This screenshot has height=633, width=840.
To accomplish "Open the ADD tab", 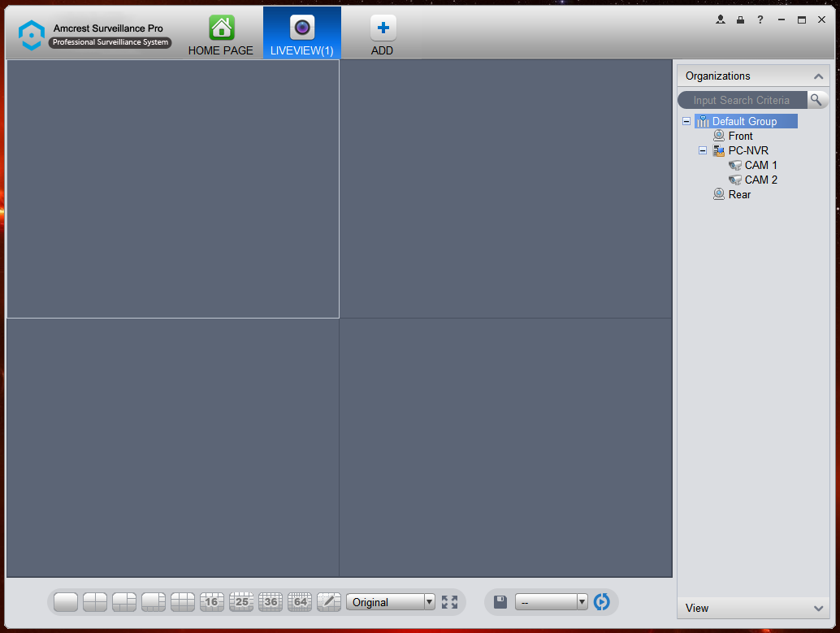I will pos(383,36).
